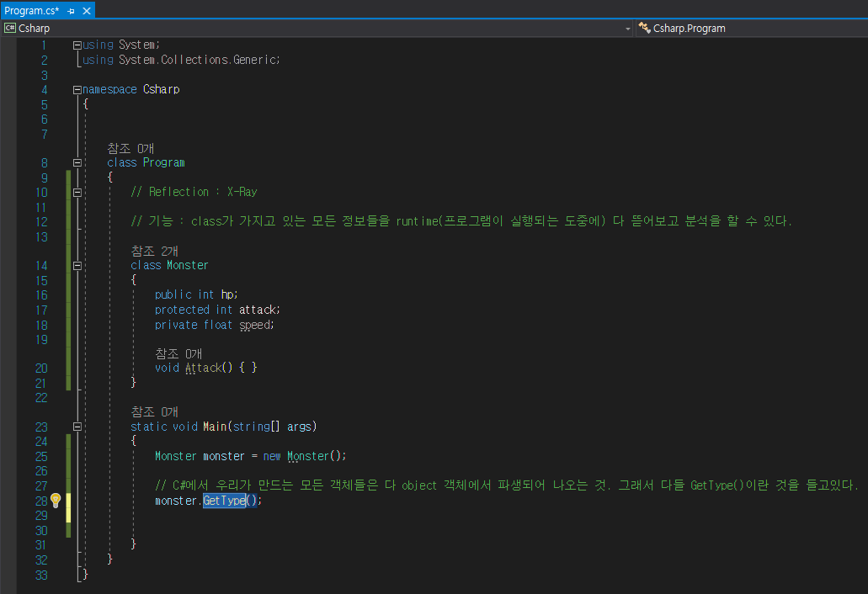Open the Csharp project navigation dropdown
Screen dimensions: 868x594
coord(317,29)
